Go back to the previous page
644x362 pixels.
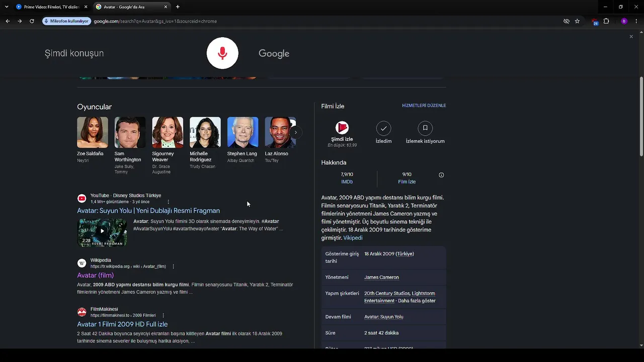pos(8,21)
